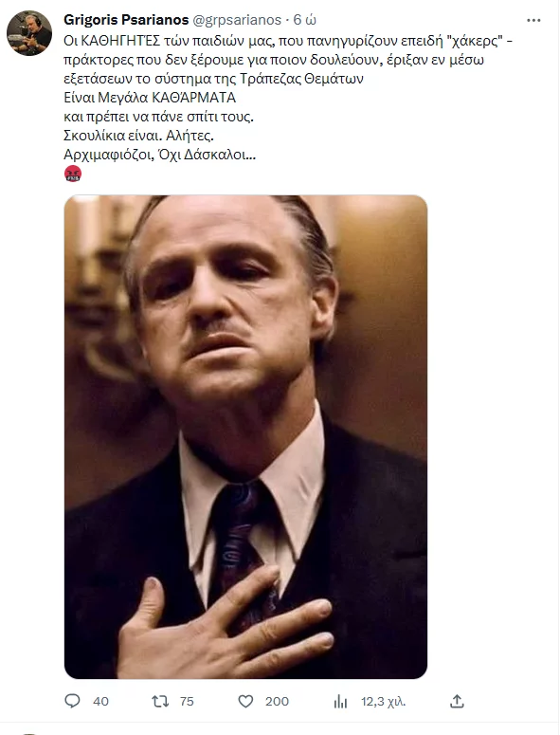This screenshot has height=735, width=560.
Task: Click the view count 12,3 χιλ.
Action: click(x=383, y=702)
